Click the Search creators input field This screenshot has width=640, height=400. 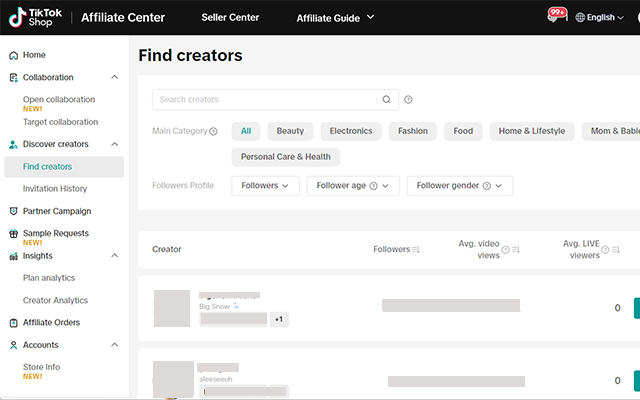click(x=265, y=100)
